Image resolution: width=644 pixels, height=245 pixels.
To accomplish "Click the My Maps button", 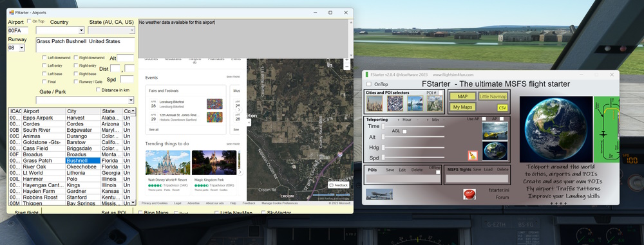I will [x=462, y=107].
